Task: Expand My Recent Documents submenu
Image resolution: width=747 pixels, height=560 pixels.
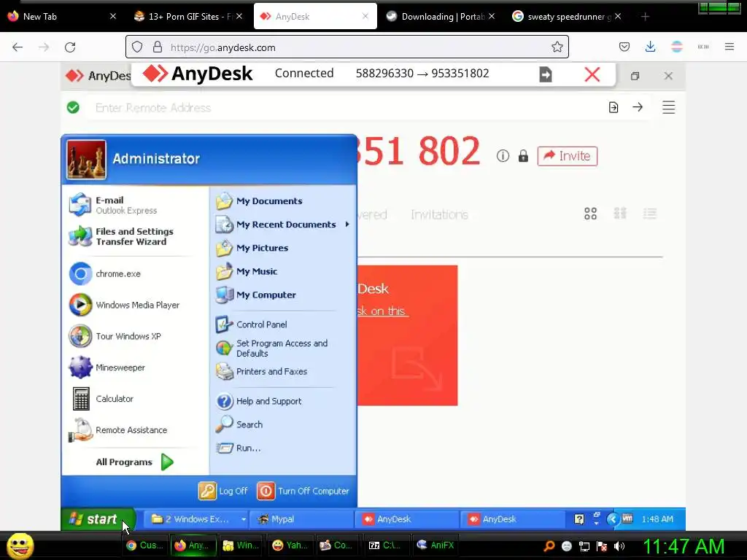Action: click(284, 225)
